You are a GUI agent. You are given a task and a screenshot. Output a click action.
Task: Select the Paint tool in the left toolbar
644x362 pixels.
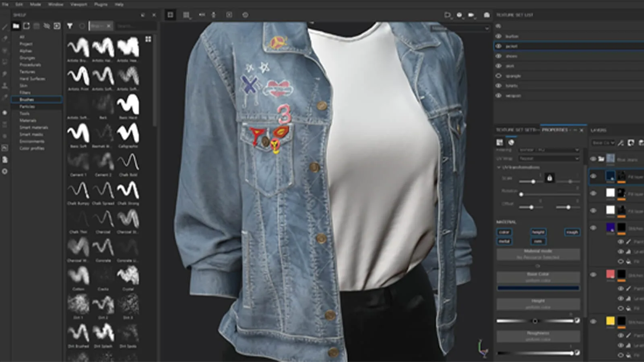coord(5,27)
